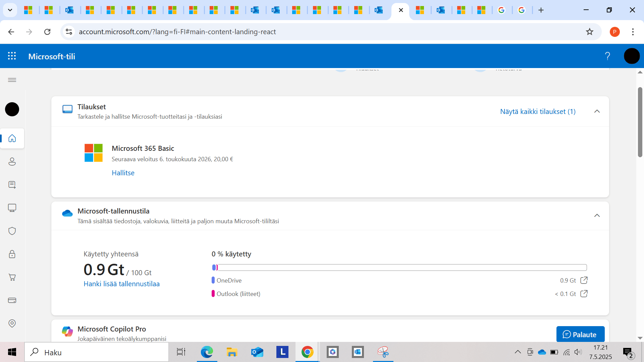This screenshot has width=644, height=362.
Task: Open the Your info person sidebar icon
Action: (x=12, y=162)
